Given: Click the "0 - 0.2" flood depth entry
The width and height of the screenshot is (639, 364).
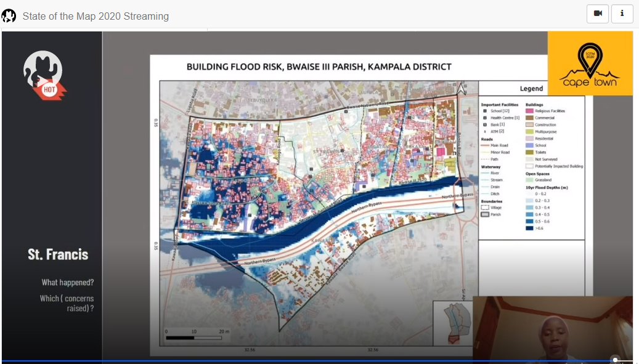Looking at the screenshot, I should pyautogui.click(x=541, y=194).
